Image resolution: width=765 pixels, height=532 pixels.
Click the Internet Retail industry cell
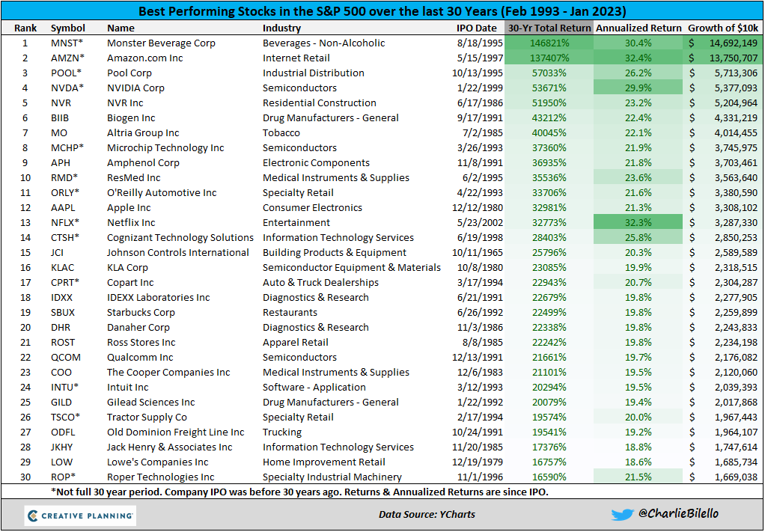pyautogui.click(x=296, y=58)
